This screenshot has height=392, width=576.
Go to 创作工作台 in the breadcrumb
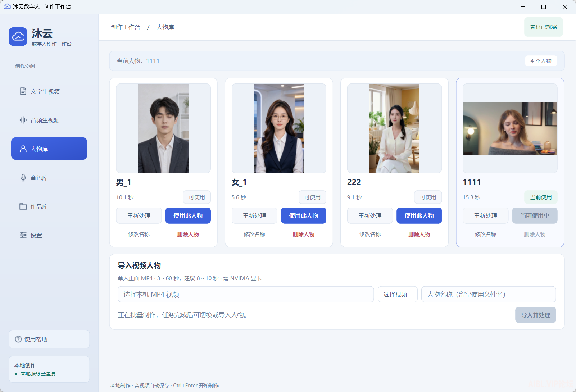click(x=126, y=27)
